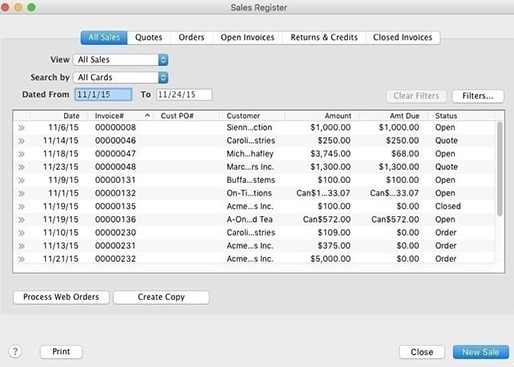Open detail arrow for invoice 00000131
The height and width of the screenshot is (367, 514).
[21, 180]
